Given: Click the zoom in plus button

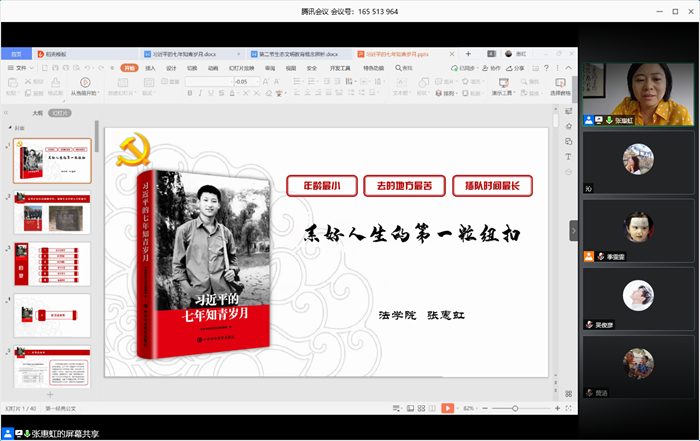Looking at the screenshot, I should click(x=557, y=408).
